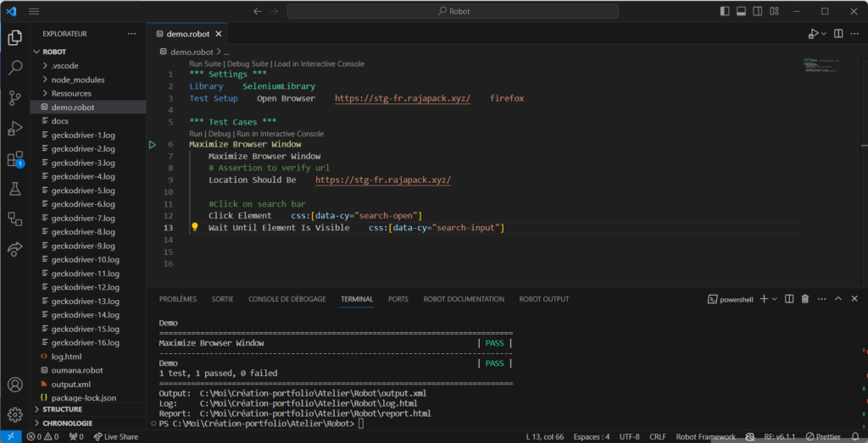The image size is (868, 443).
Task: Open the Source Control view
Action: pos(14,98)
